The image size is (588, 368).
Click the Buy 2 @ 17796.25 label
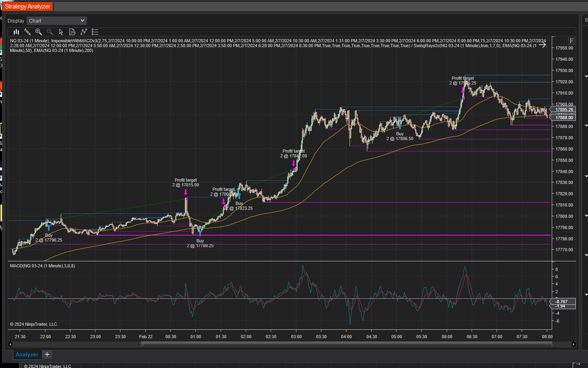pos(49,238)
